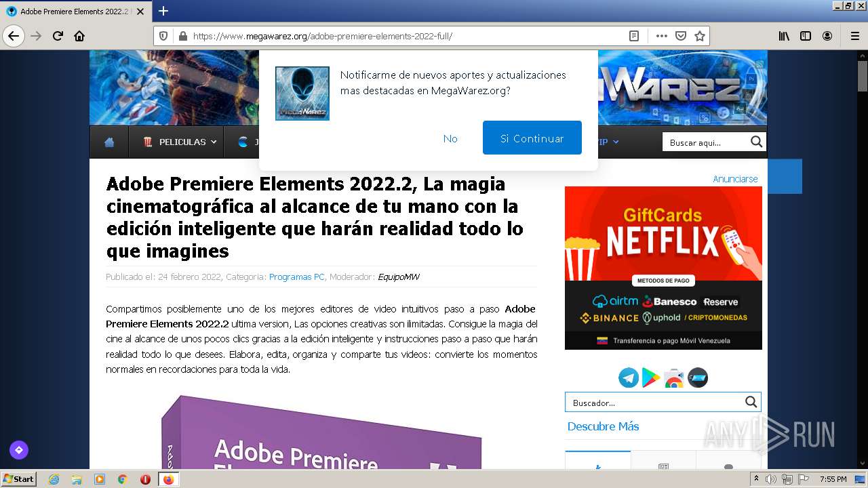Bookmark this page with star icon

[700, 36]
